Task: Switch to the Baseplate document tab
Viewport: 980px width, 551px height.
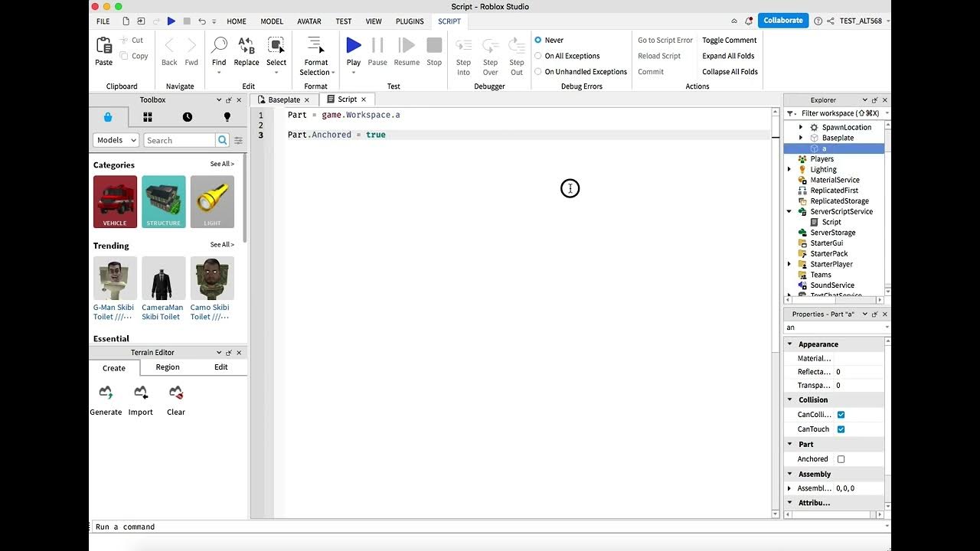Action: pyautogui.click(x=283, y=99)
